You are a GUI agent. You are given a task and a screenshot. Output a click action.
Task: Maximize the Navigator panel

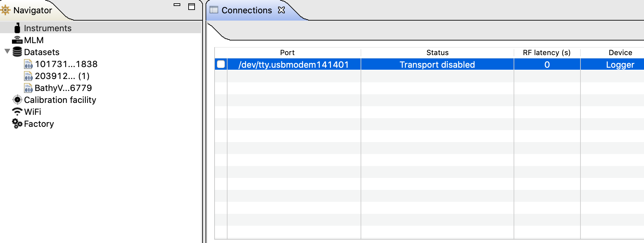click(x=192, y=7)
